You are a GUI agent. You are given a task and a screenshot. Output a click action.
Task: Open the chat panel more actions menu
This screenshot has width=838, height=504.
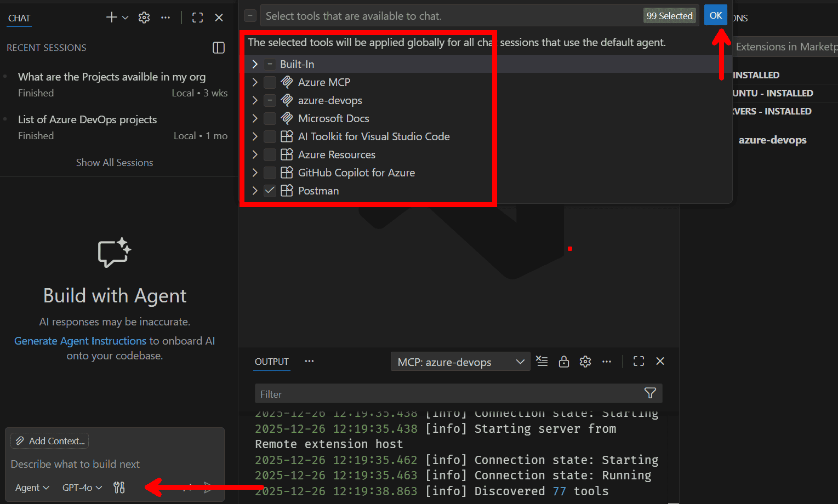166,17
